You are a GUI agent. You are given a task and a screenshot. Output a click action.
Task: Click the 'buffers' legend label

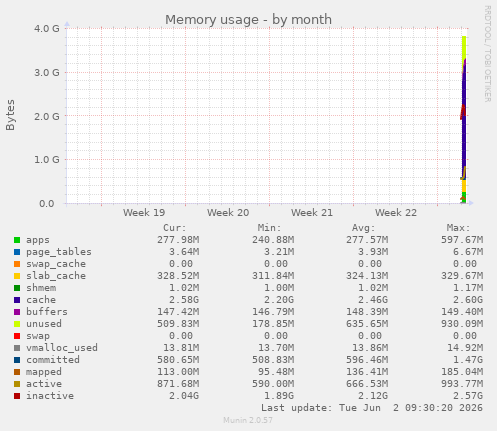point(47,312)
